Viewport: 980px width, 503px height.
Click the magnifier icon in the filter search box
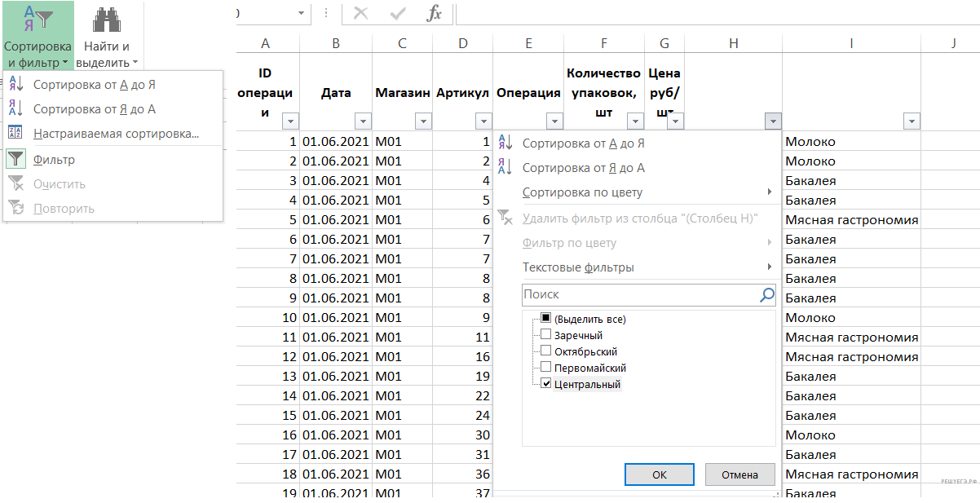click(766, 294)
